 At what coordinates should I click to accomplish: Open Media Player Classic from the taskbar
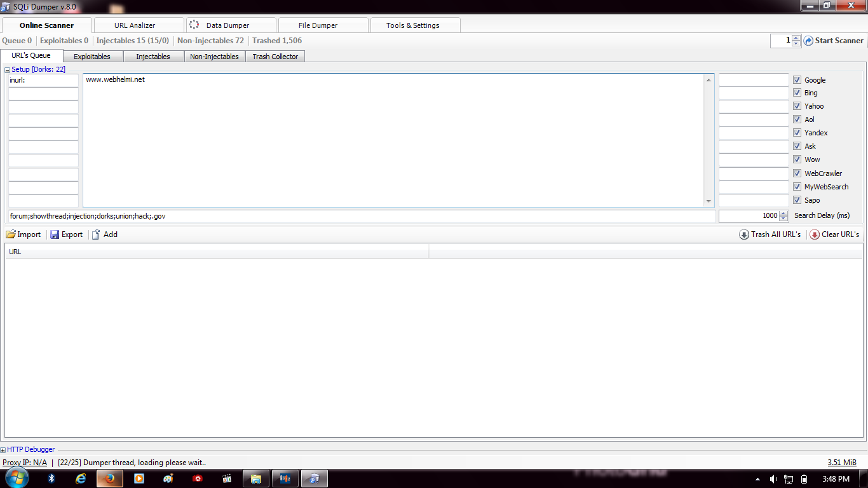click(x=227, y=478)
